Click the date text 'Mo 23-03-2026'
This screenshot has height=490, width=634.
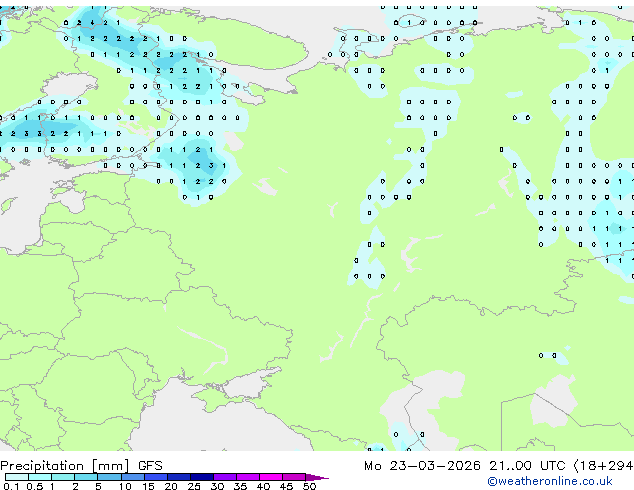(422, 466)
